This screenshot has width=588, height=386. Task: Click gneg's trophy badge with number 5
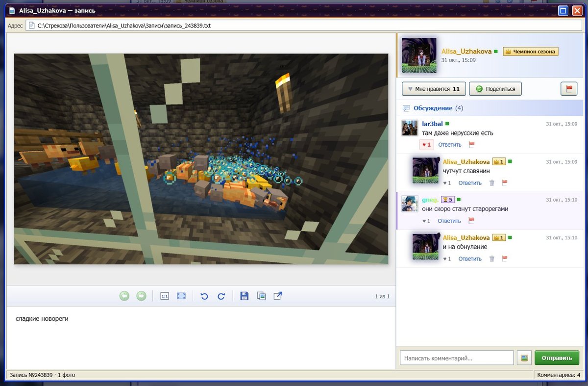point(448,200)
